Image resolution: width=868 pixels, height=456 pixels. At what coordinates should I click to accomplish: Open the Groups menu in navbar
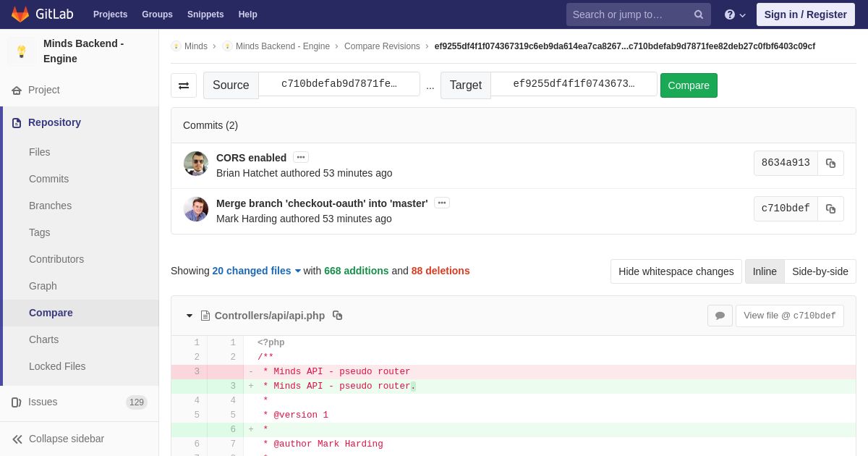pos(157,14)
